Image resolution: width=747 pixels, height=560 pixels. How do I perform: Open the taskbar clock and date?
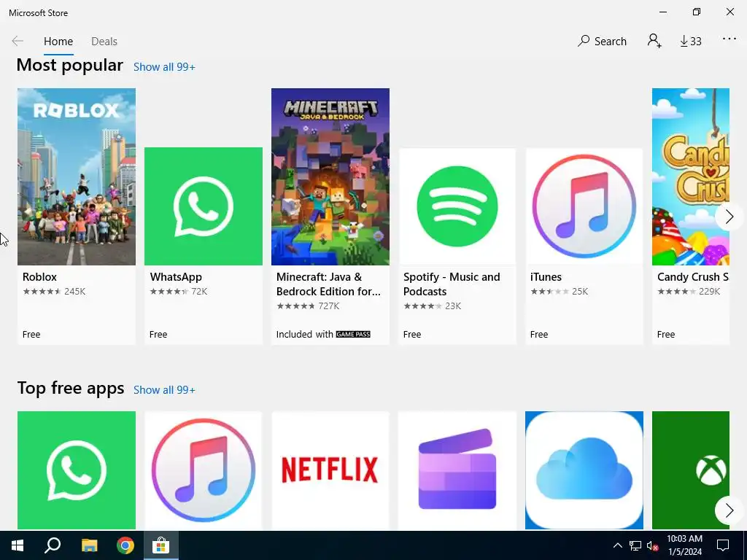[x=684, y=545]
